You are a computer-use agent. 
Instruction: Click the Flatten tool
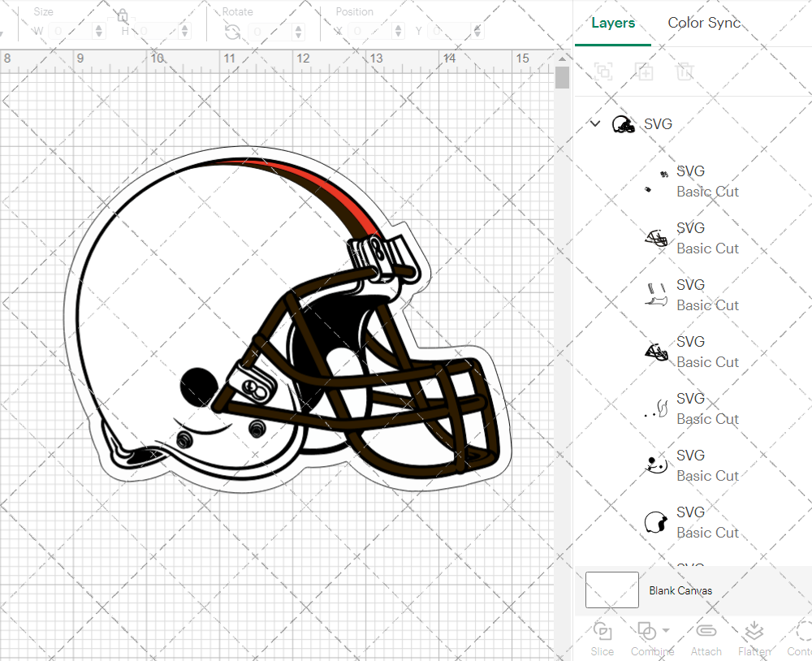(x=754, y=639)
